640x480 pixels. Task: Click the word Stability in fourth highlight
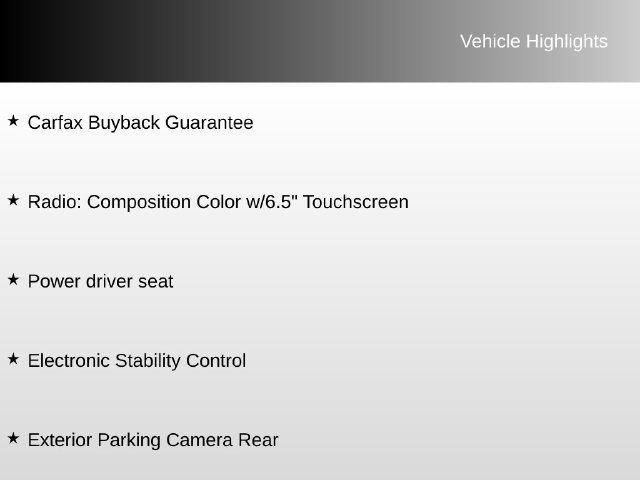(147, 361)
